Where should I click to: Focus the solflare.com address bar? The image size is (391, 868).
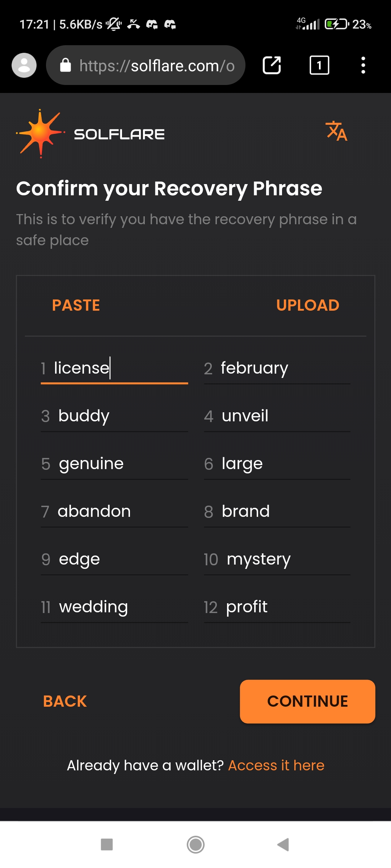146,65
